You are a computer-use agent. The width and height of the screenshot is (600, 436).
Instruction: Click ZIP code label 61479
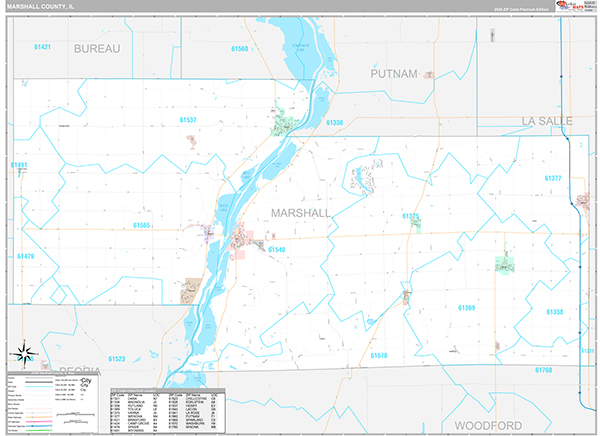pos(26,256)
